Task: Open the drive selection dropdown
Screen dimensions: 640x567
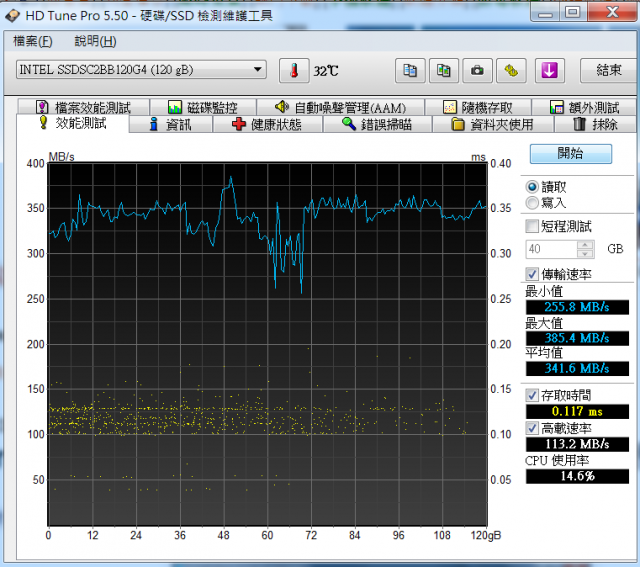Action: tap(141, 69)
